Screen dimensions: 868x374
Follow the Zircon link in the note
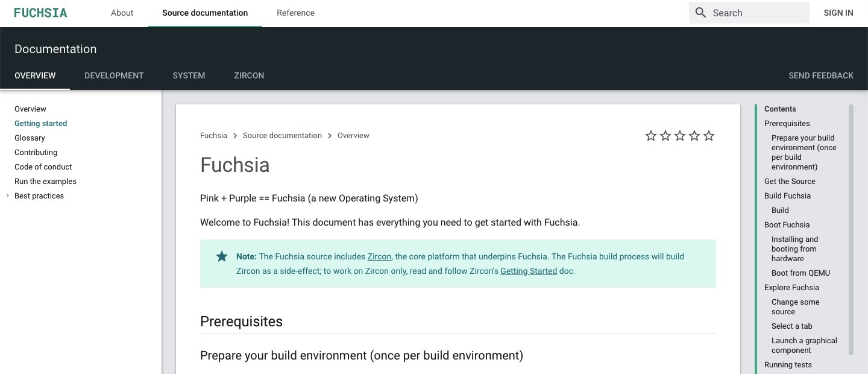(379, 256)
